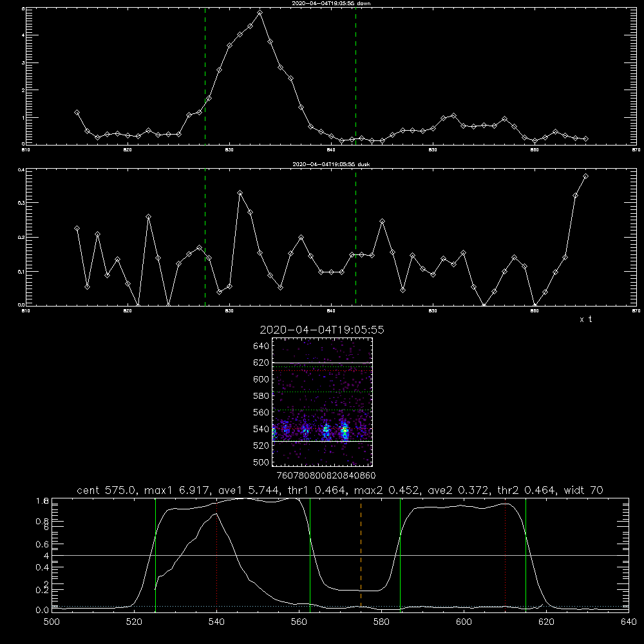Click the upper white horizontal line in spectrogram
This screenshot has width=644, height=644.
tap(323, 363)
